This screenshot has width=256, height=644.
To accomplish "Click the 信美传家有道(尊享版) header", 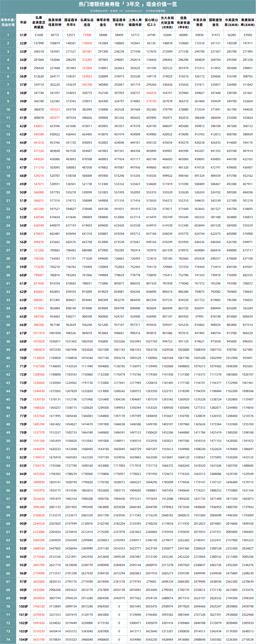I will click(x=184, y=22).
